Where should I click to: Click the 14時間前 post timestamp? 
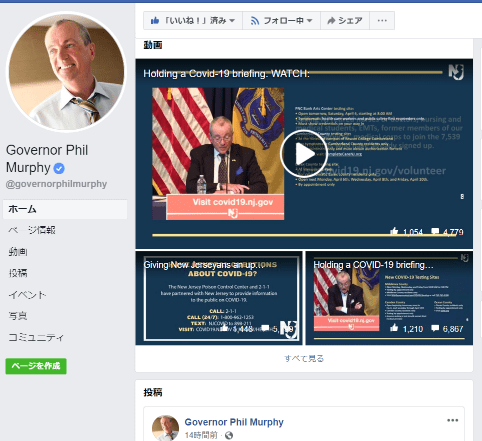click(201, 435)
